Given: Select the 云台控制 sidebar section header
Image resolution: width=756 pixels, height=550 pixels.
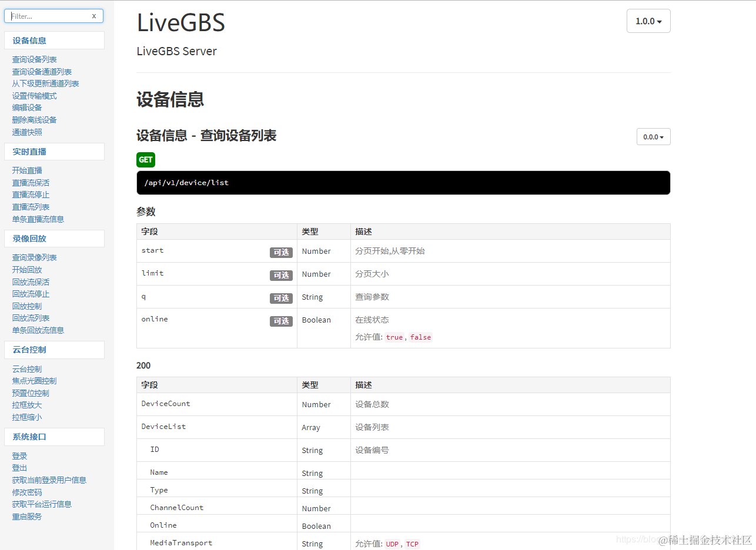Looking at the screenshot, I should tap(54, 350).
